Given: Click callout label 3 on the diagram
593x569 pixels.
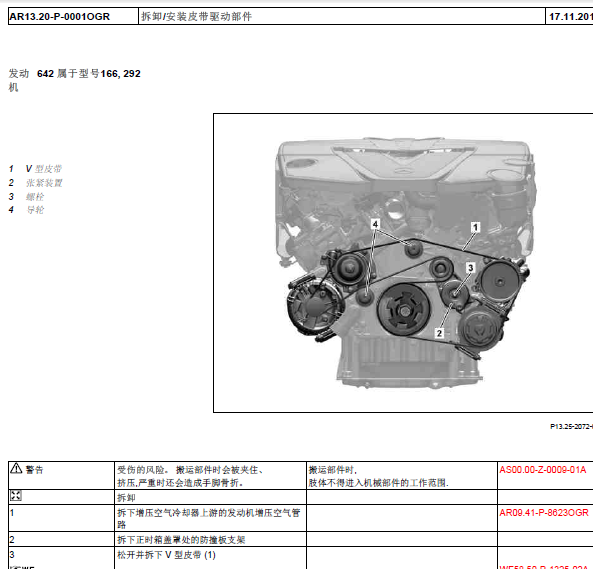Looking at the screenshot, I should point(470,268).
